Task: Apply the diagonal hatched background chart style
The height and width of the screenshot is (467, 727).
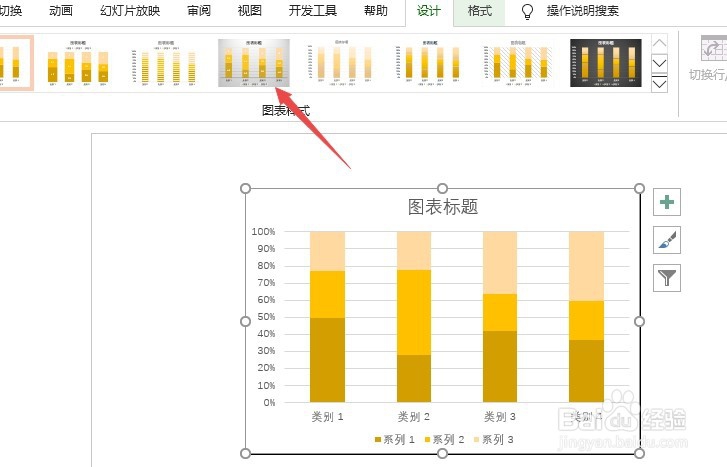Action: coord(517,63)
